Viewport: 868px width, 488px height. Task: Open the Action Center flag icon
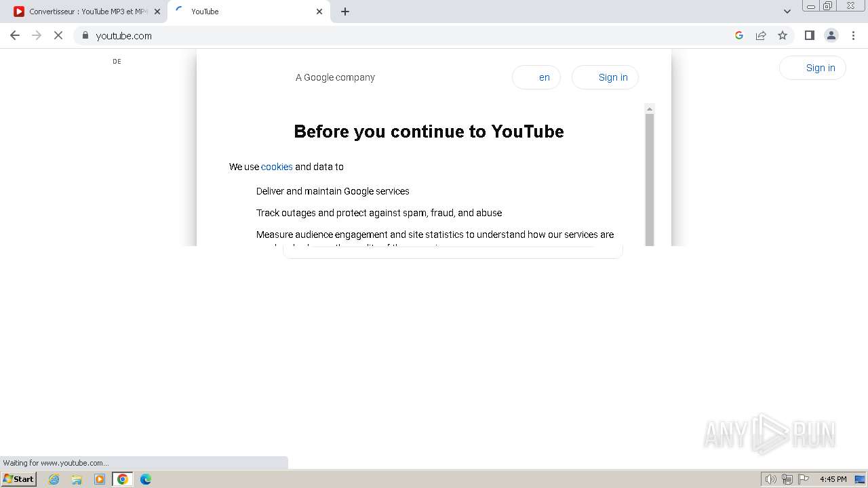click(804, 479)
